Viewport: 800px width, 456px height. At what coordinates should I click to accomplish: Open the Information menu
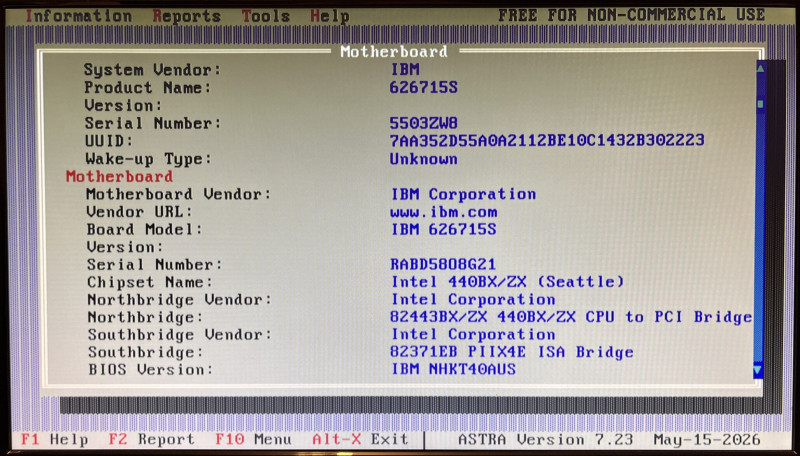[x=79, y=16]
